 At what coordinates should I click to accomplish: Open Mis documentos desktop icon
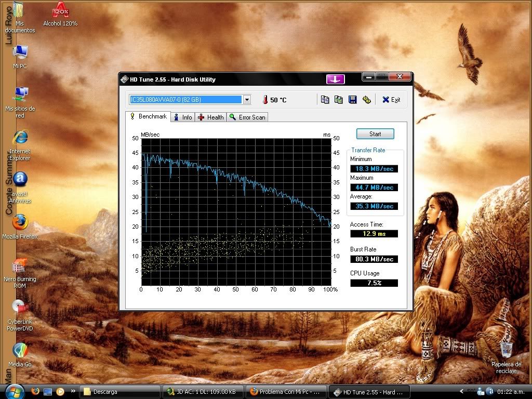click(x=20, y=18)
